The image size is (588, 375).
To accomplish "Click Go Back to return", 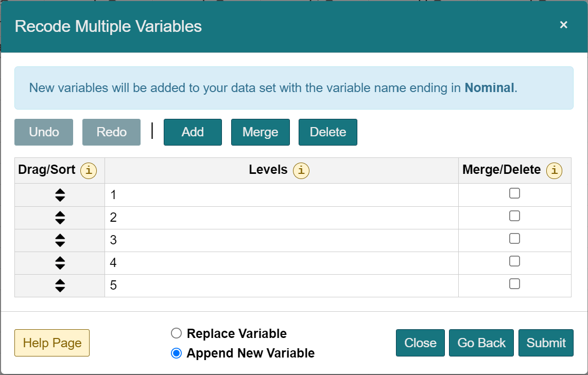I will coord(481,343).
